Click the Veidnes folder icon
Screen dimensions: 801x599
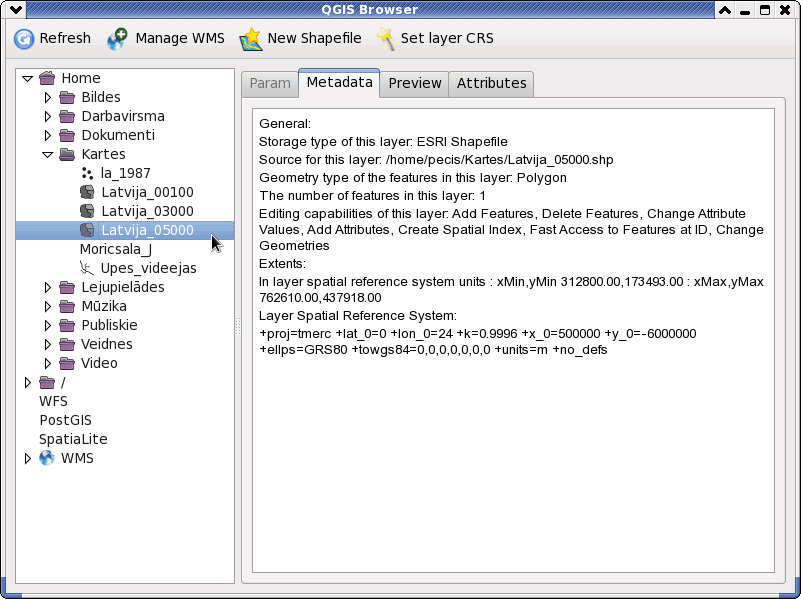[67, 344]
